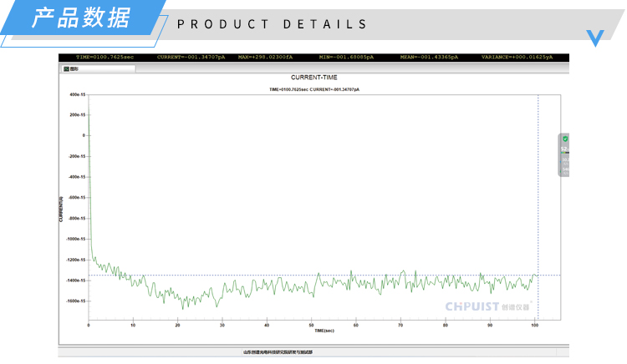Click the 20 tick on time axis
Screen dimensions: 627x364
click(177, 326)
